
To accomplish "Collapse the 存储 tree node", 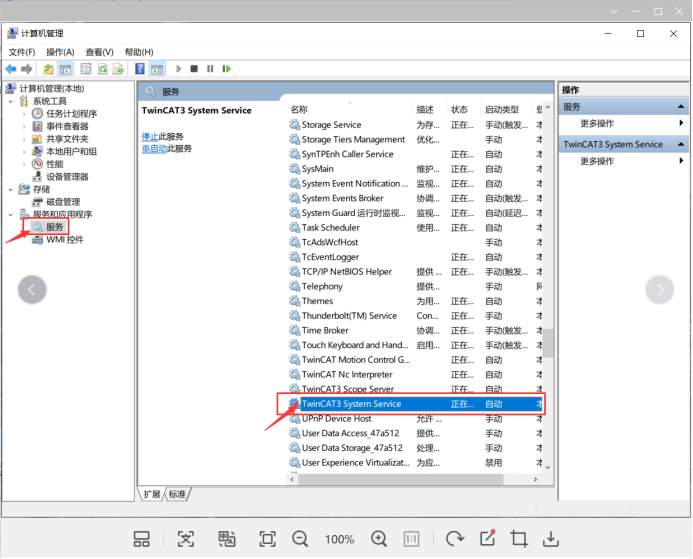I will tap(11, 190).
